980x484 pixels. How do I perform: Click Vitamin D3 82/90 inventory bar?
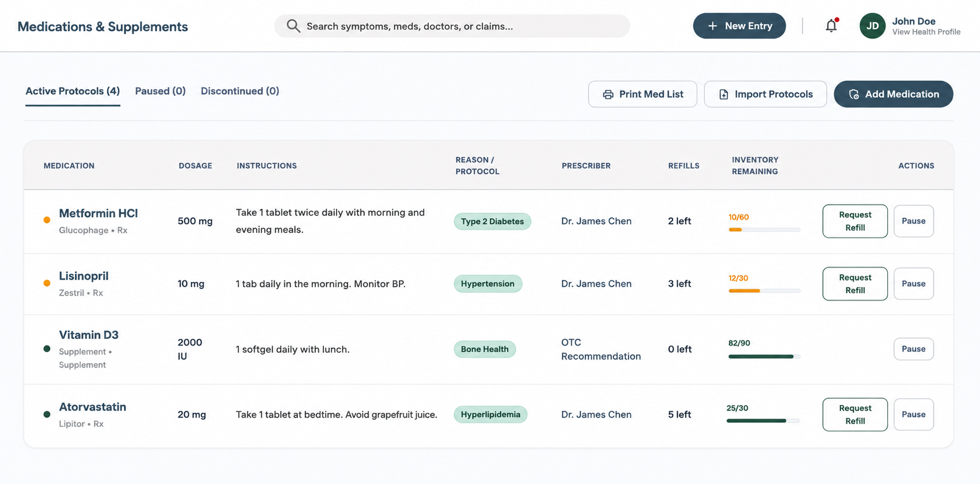(764, 357)
